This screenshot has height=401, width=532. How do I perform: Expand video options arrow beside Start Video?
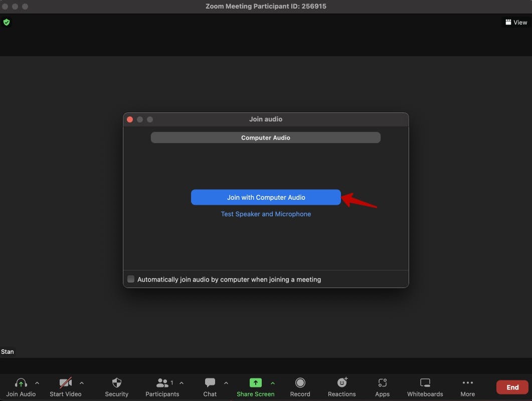pyautogui.click(x=82, y=383)
